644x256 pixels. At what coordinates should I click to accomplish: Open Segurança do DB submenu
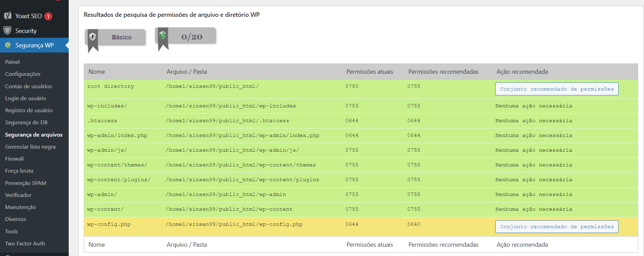pos(26,122)
